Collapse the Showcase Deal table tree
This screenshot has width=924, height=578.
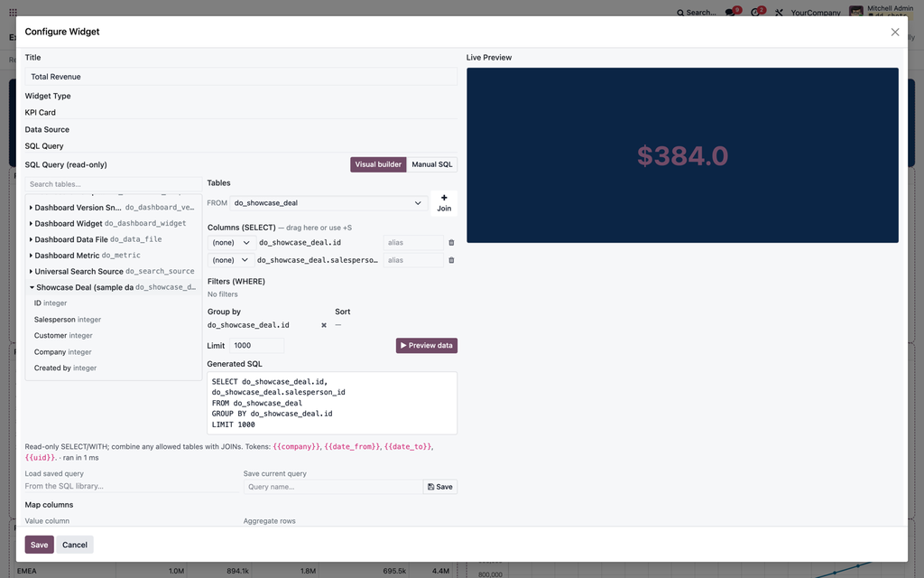click(x=32, y=287)
